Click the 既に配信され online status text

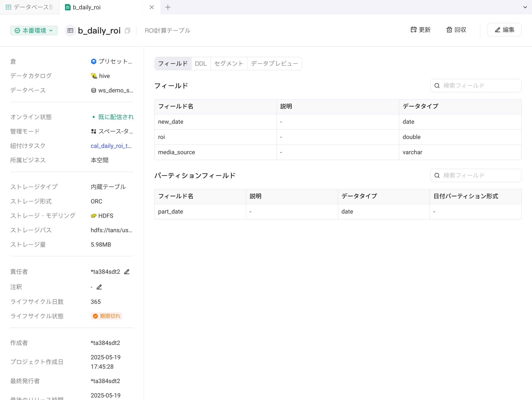coord(116,117)
